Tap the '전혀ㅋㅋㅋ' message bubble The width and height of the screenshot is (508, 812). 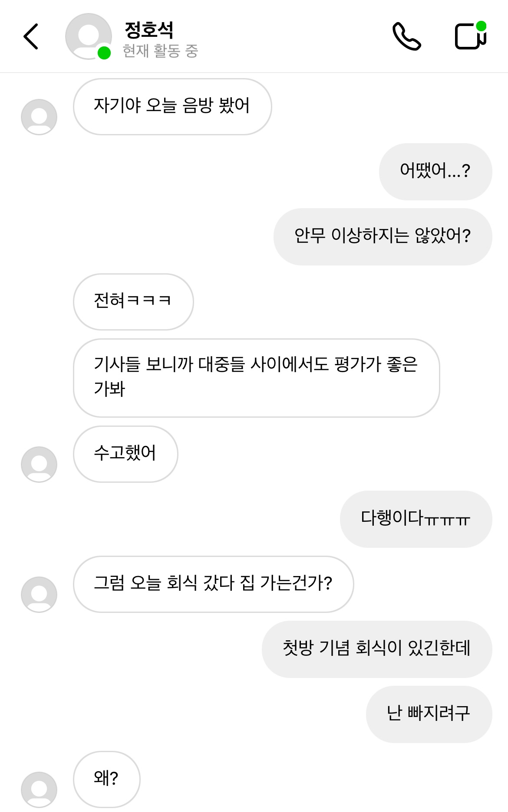[133, 302]
